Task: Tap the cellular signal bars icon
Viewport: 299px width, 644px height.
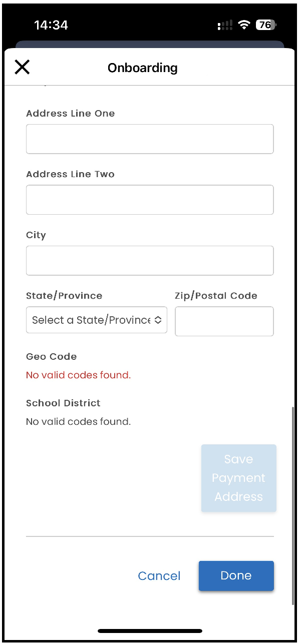Action: point(225,26)
